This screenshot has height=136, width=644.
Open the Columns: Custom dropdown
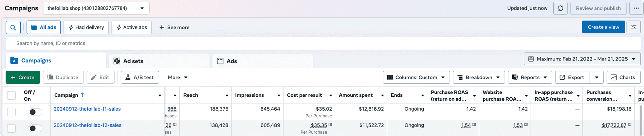coord(416,77)
